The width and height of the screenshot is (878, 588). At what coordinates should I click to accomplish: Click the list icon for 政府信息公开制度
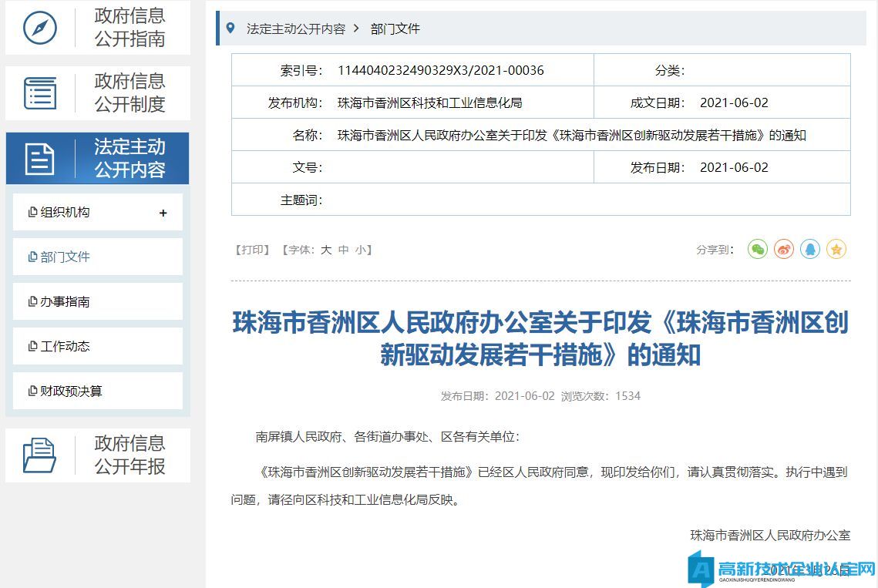click(x=40, y=93)
